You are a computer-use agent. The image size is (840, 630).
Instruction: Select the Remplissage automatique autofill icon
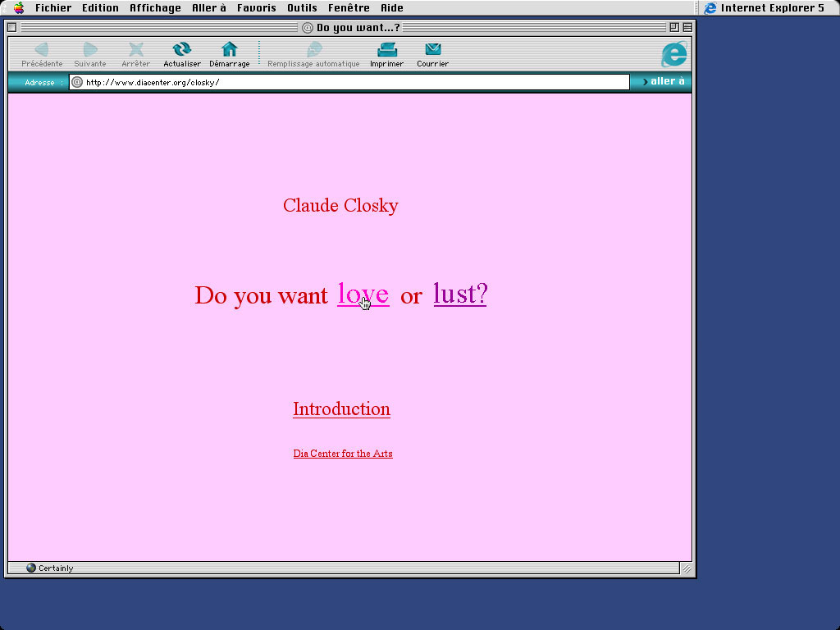pos(313,49)
